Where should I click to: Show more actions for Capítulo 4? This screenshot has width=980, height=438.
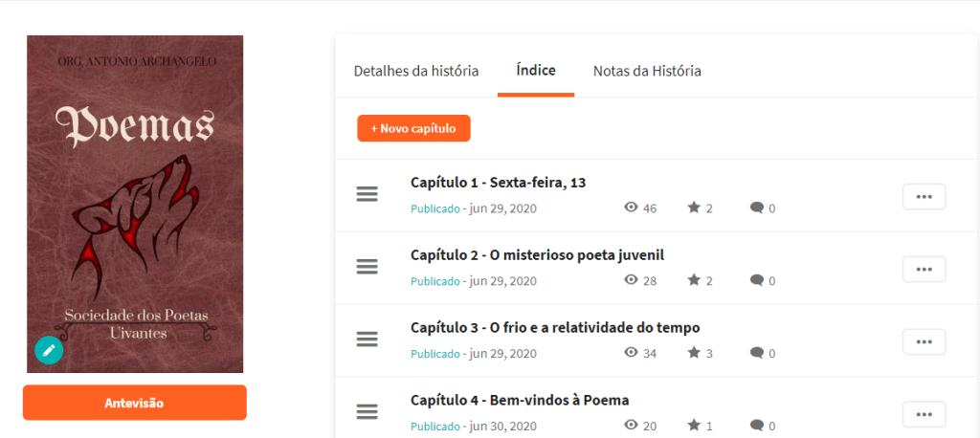924,414
